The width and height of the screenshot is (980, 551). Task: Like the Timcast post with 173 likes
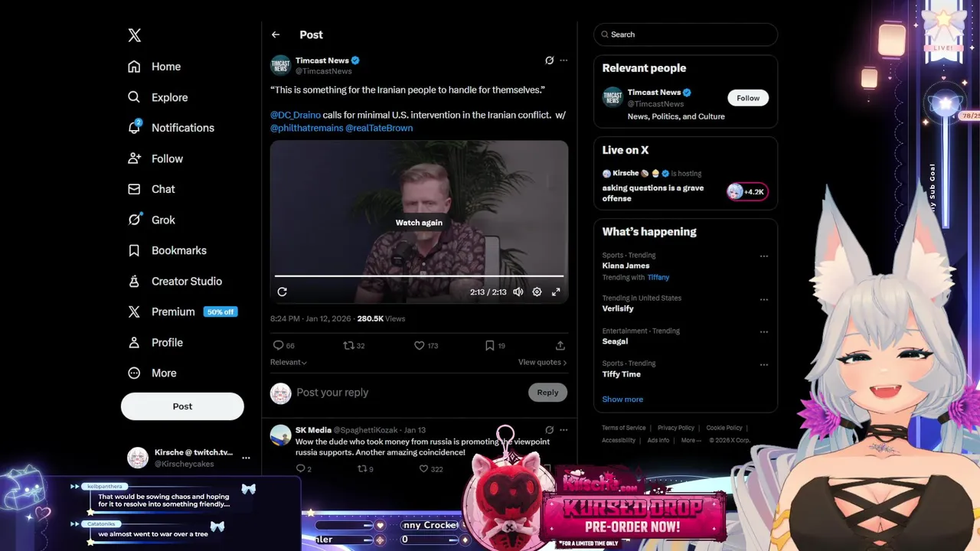click(419, 346)
